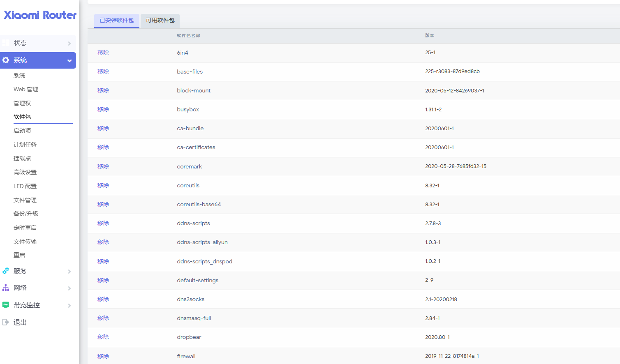Expand the 服务 menu arrow

(69, 272)
